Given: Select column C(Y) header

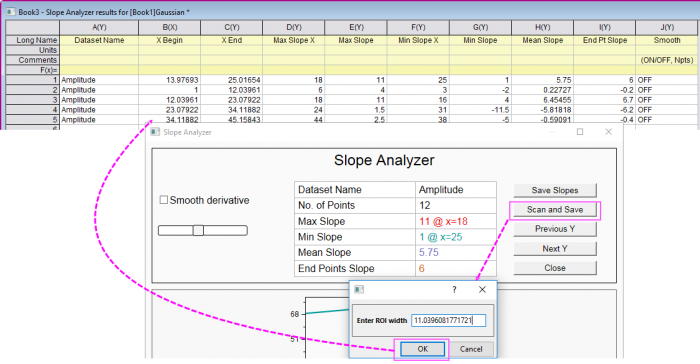Looking at the screenshot, I should (x=232, y=27).
